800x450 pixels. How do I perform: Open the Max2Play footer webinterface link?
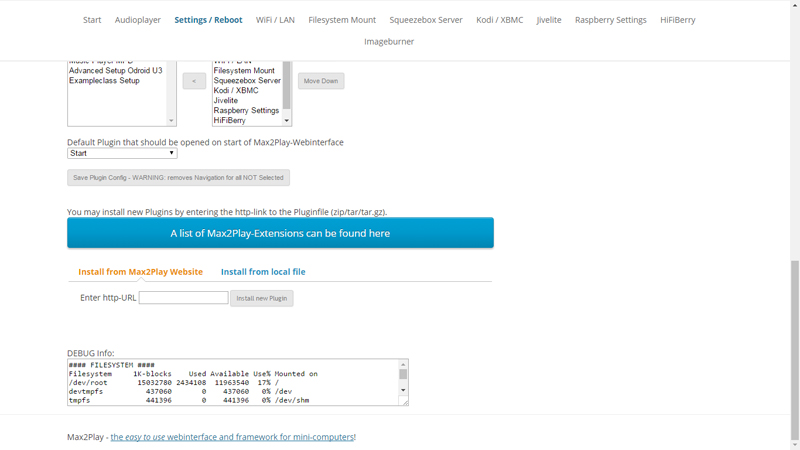(232, 437)
